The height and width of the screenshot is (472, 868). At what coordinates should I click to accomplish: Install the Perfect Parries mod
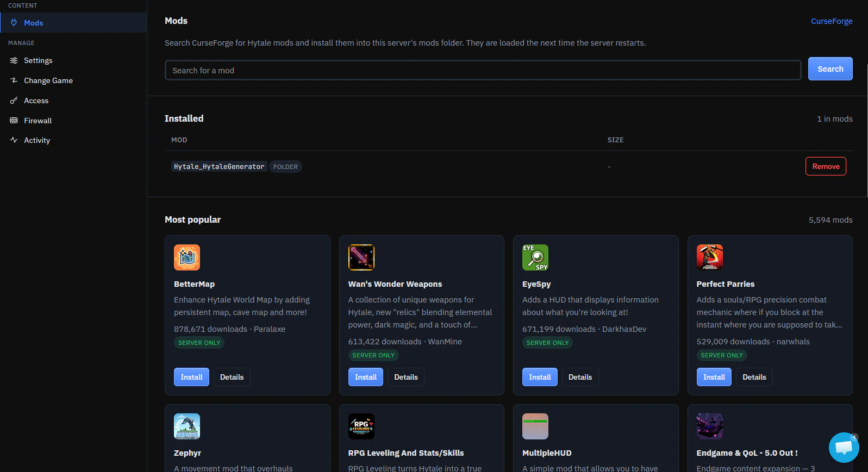[714, 377]
